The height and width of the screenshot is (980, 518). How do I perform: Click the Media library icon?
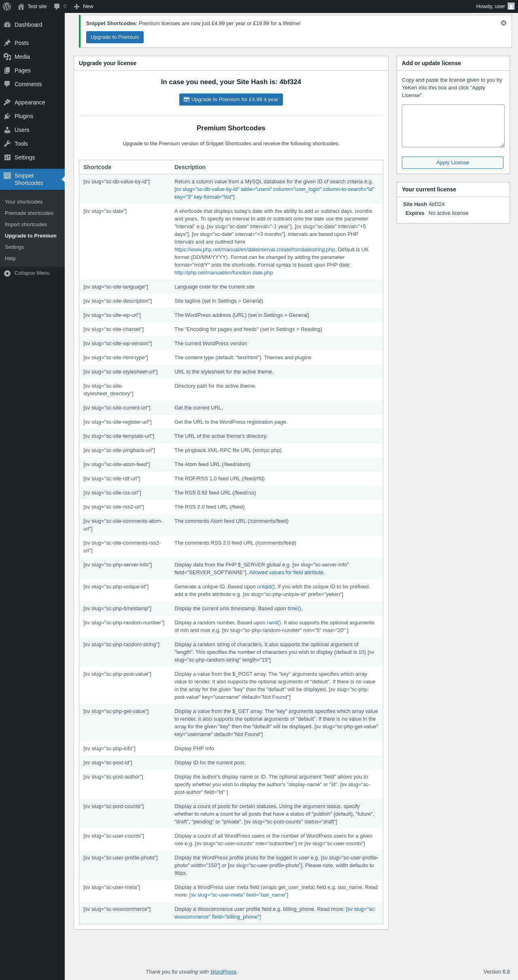point(7,57)
